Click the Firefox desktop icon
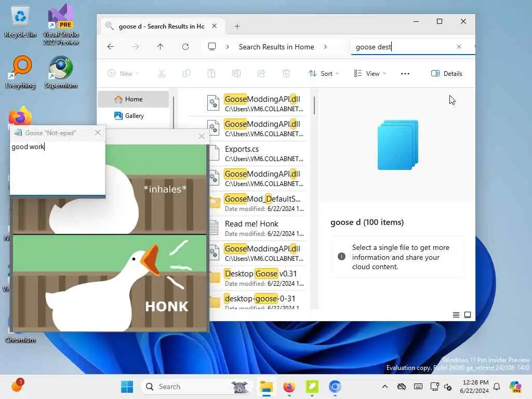The width and height of the screenshot is (532, 399). coord(20,116)
